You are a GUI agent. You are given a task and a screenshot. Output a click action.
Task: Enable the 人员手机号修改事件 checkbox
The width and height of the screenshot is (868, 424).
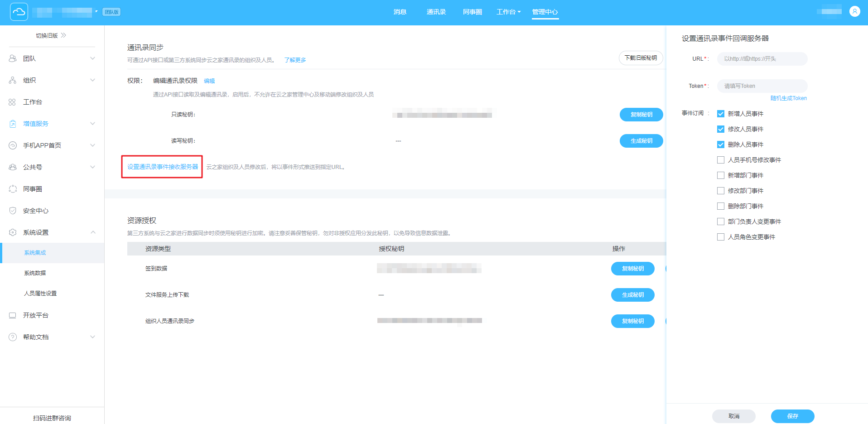pyautogui.click(x=721, y=160)
